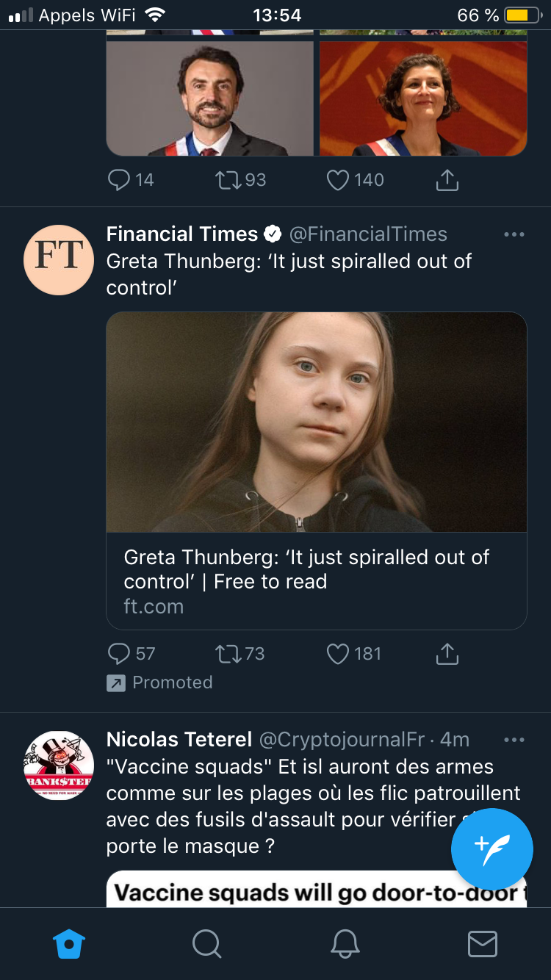The height and width of the screenshot is (980, 551).
Task: Go to the Home tab
Action: [x=70, y=944]
